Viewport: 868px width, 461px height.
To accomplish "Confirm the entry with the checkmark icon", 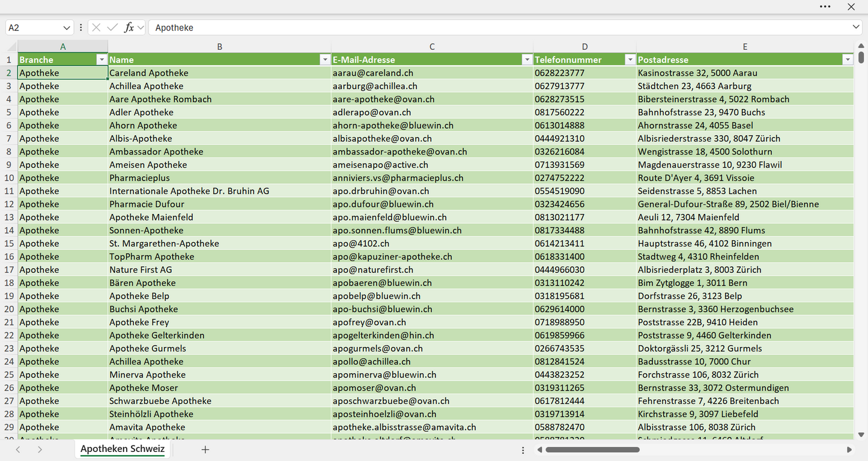I will [x=112, y=28].
